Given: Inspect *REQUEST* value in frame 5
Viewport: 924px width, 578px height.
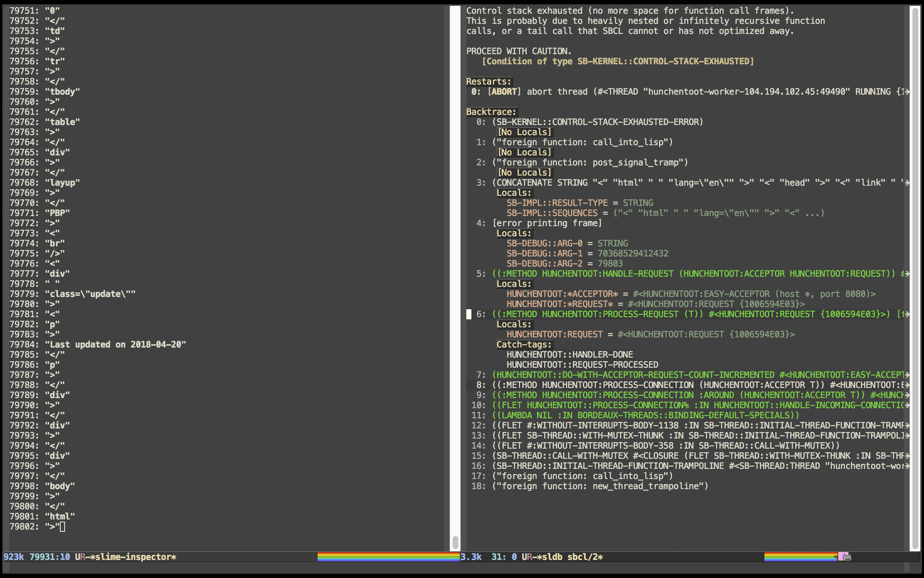Looking at the screenshot, I should point(716,304).
